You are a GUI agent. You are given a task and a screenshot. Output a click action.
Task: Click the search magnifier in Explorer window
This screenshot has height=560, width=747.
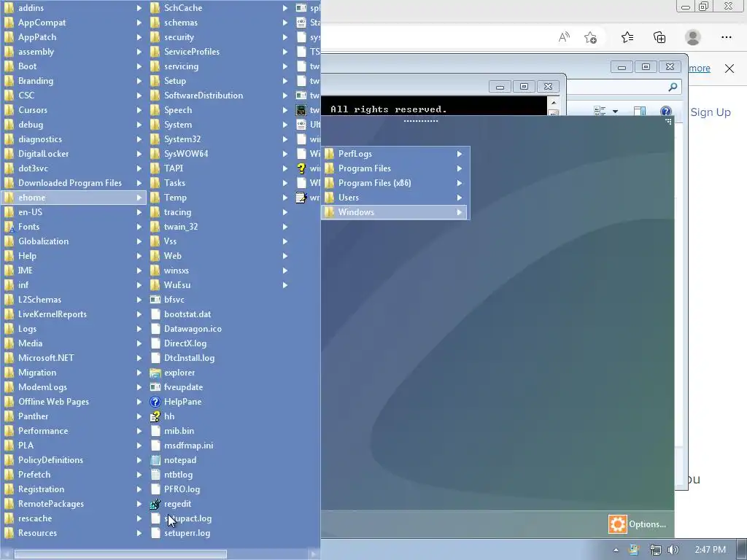[673, 87]
